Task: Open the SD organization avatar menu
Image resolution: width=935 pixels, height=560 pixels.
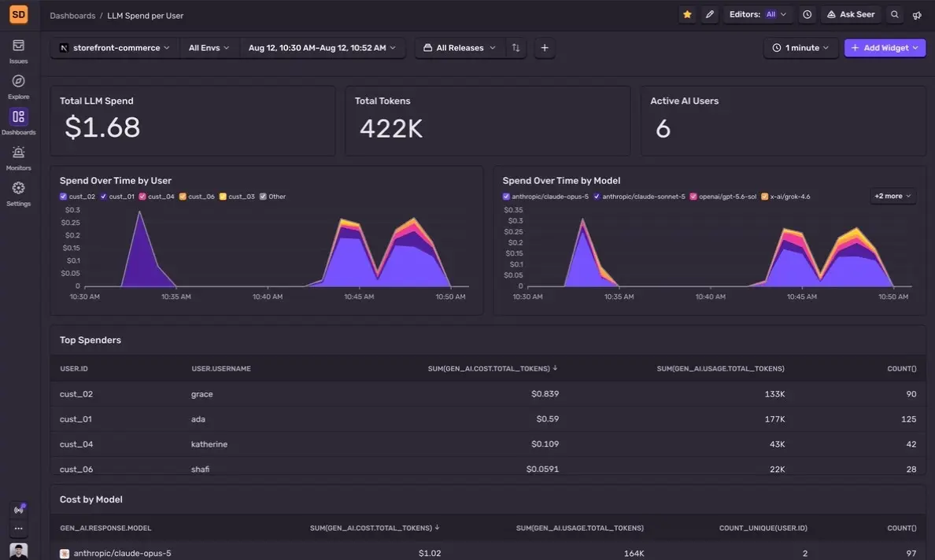Action: [x=18, y=13]
